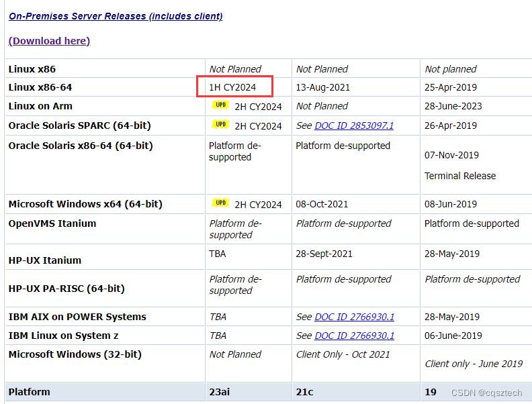Screen dimensions: 532x404
Task: Click UPD badge in Microsoft Windows x64 row
Action: tap(220, 203)
